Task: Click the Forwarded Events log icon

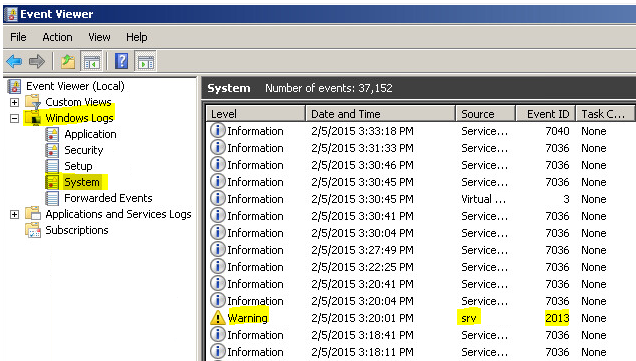Action: [52, 198]
